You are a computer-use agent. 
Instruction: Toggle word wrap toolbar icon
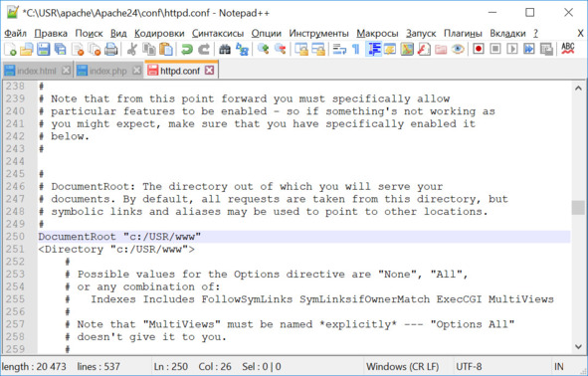[339, 49]
